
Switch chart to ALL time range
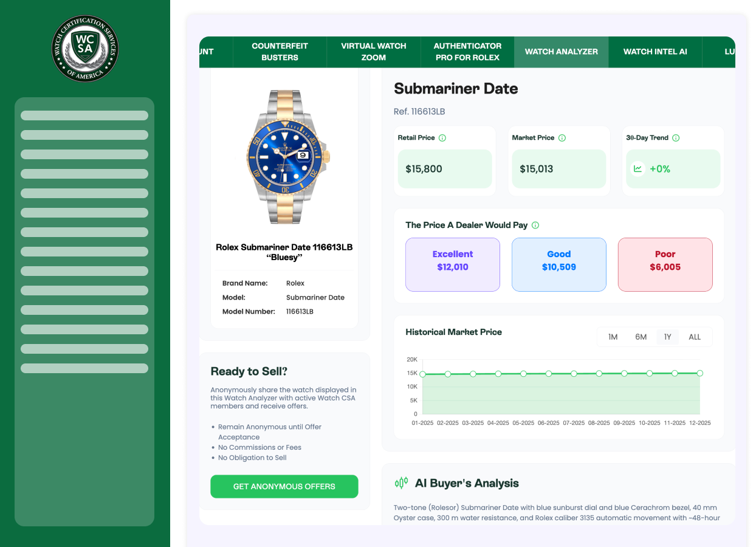[695, 337]
